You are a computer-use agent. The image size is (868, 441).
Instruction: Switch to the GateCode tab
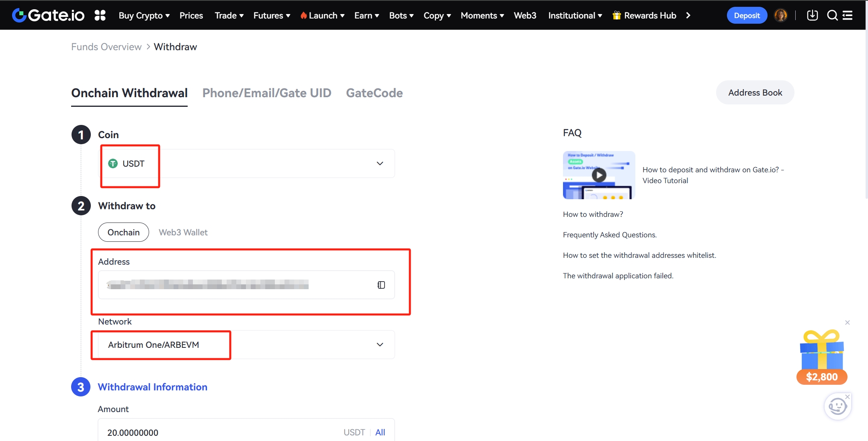(374, 93)
